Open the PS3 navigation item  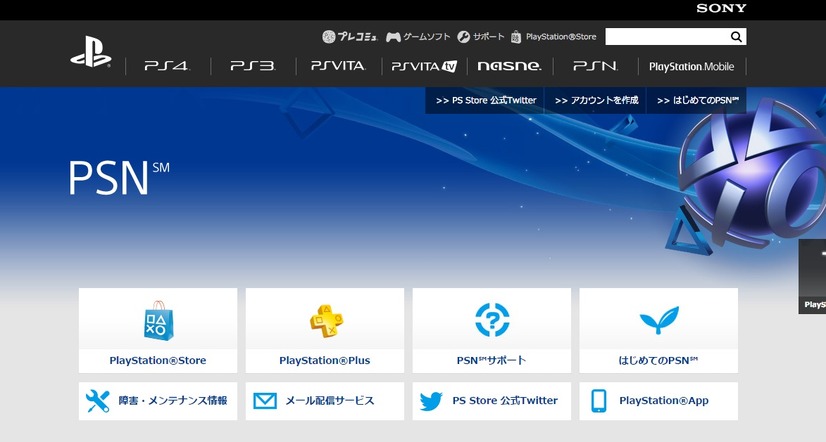[x=253, y=66]
